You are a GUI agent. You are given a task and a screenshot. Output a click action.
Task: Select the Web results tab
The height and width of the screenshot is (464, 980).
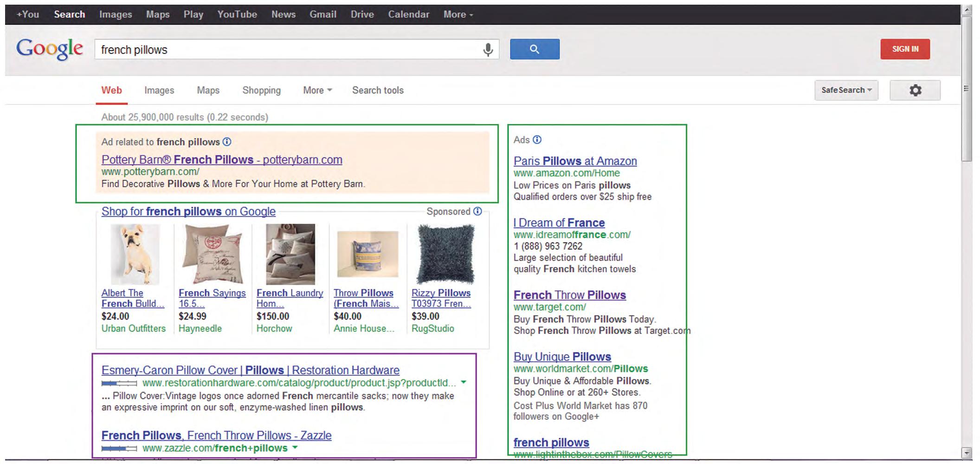point(112,90)
